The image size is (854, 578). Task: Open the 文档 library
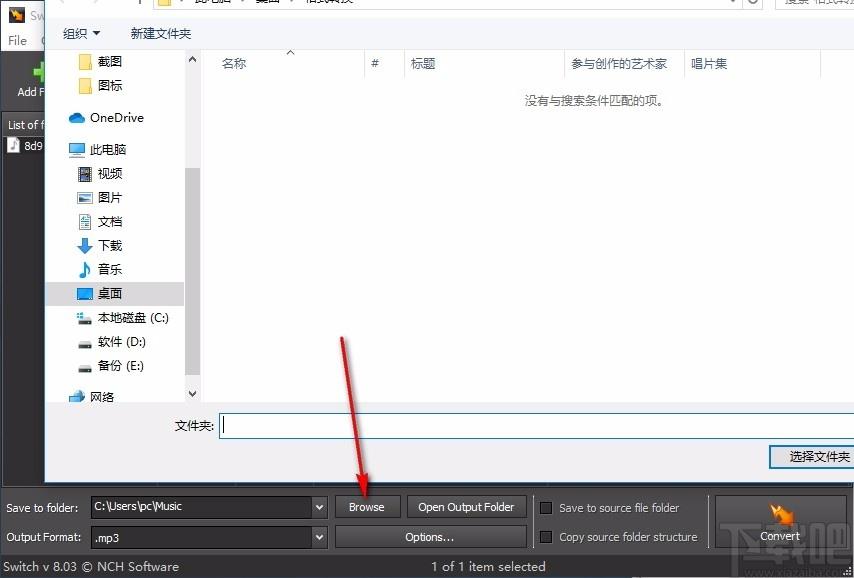tap(109, 222)
